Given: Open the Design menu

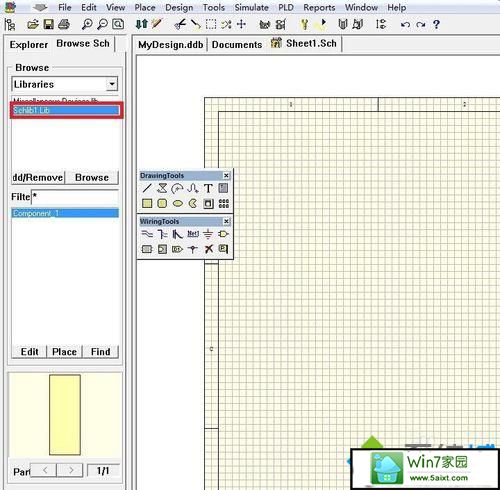Looking at the screenshot, I should tap(179, 7).
